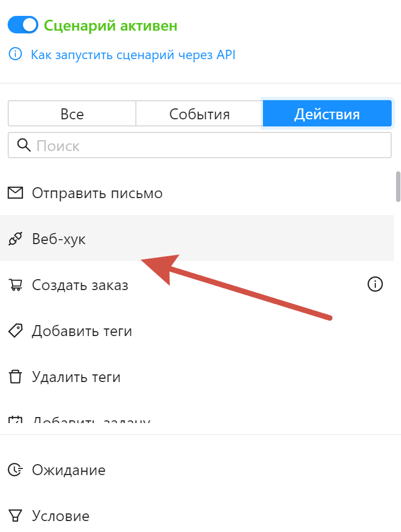Click the funnel icon for "Условие"

click(15, 515)
